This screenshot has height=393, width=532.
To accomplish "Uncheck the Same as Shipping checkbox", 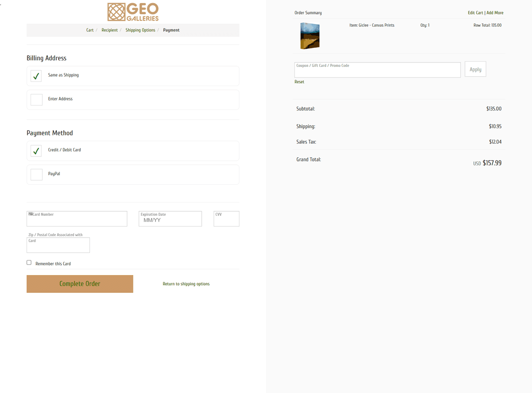I will [x=36, y=76].
